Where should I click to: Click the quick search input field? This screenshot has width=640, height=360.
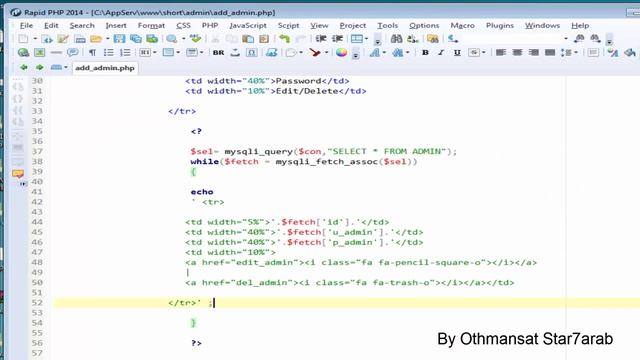512,39
